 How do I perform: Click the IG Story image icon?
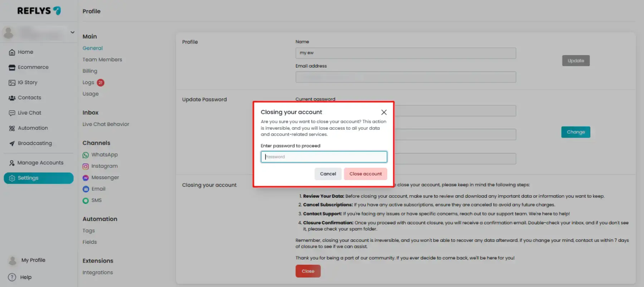click(12, 83)
